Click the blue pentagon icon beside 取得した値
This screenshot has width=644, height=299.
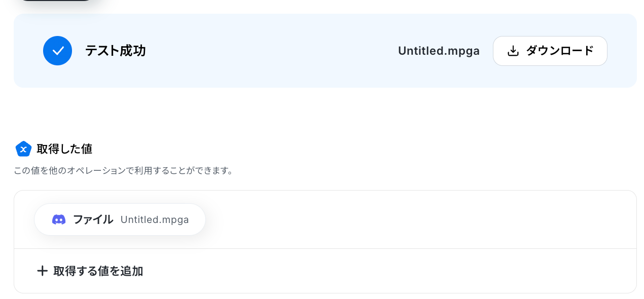[23, 149]
